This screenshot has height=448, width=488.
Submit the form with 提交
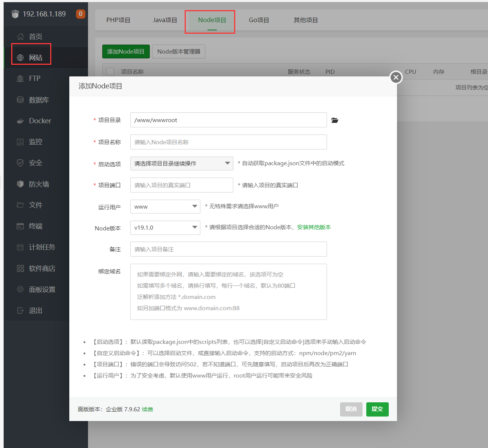click(378, 409)
